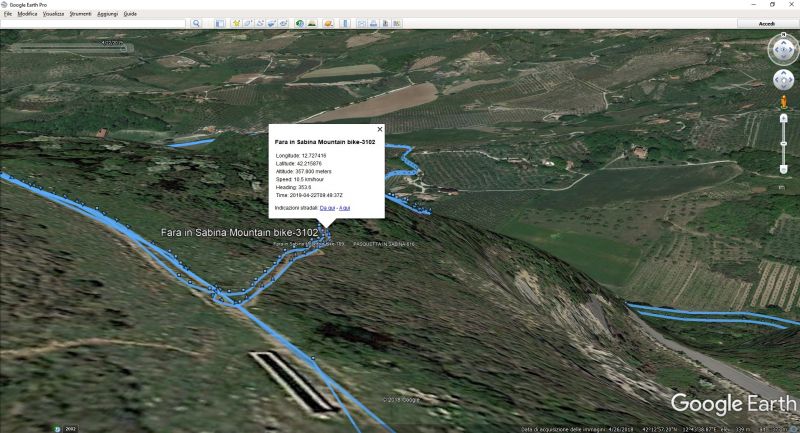Open the Visualizza menu

coord(53,14)
